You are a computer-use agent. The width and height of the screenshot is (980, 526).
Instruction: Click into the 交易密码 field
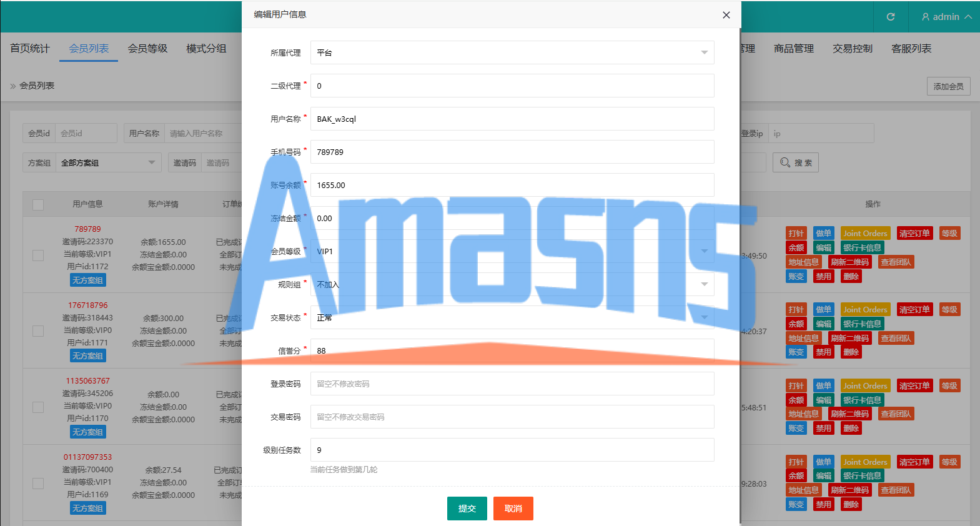click(512, 417)
